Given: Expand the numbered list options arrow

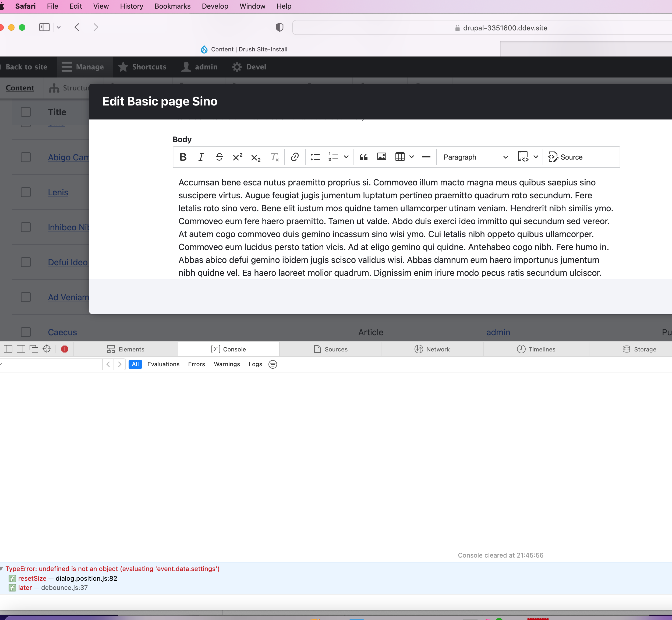Looking at the screenshot, I should [346, 157].
